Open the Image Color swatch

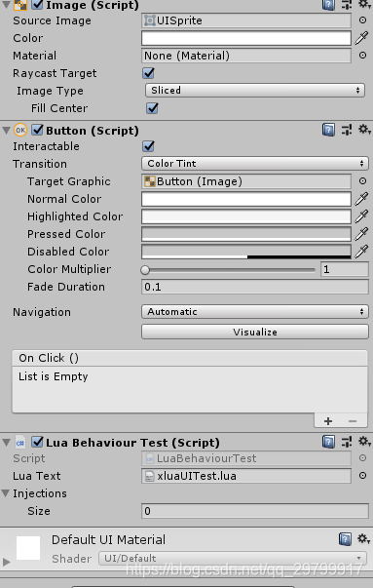246,38
